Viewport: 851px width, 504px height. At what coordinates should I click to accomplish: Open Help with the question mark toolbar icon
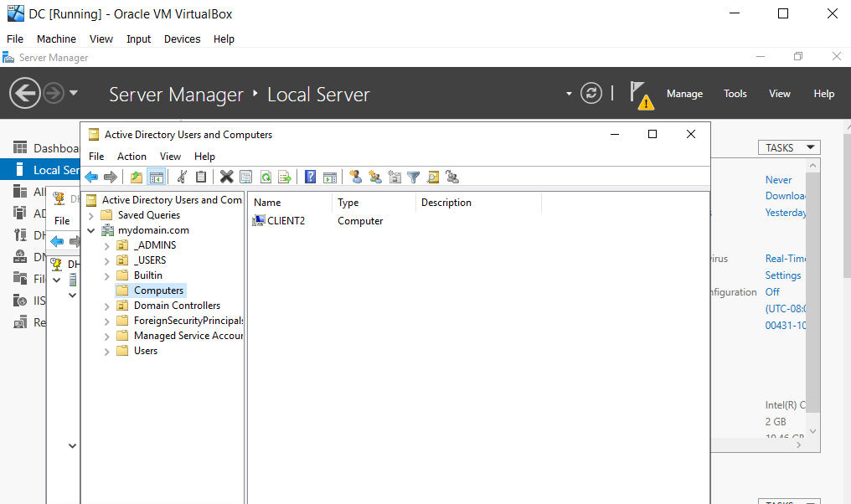311,177
